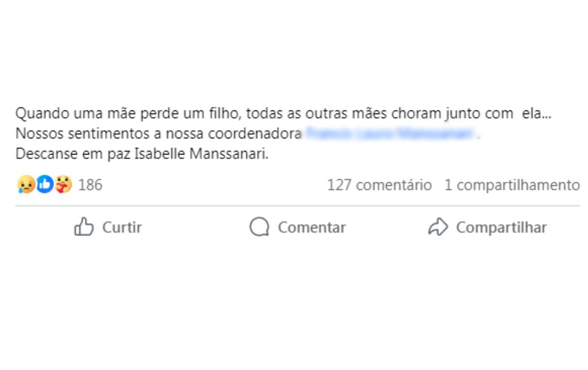Select the Comentar label to write a comment
The height and width of the screenshot is (370, 588).
click(311, 227)
